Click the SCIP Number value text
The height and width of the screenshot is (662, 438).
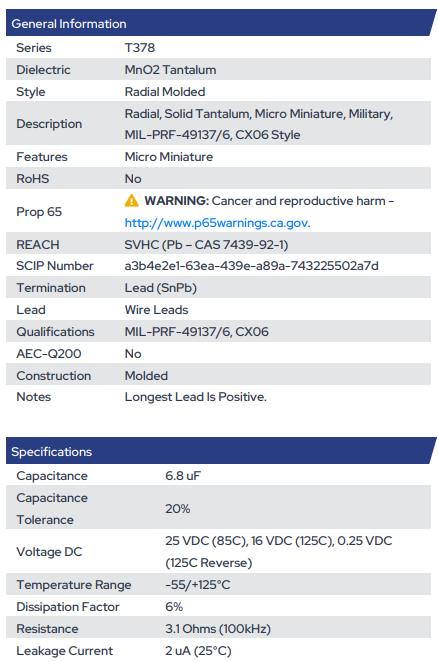point(251,266)
